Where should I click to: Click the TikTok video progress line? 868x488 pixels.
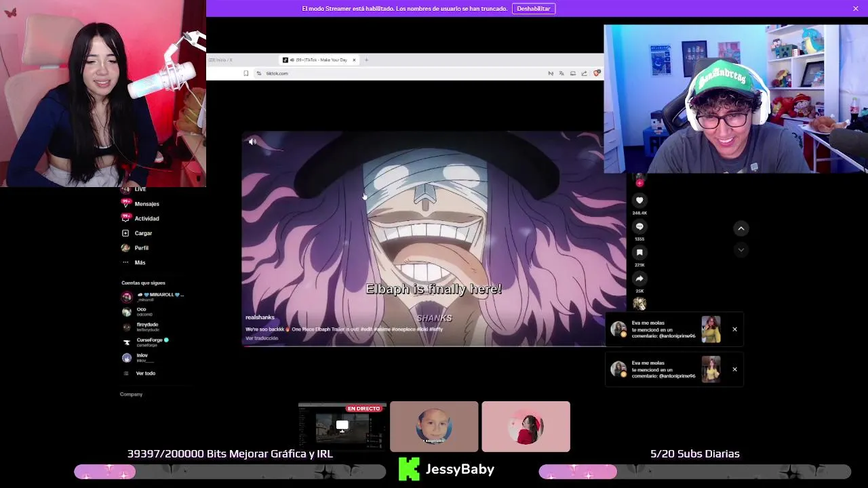click(424, 346)
